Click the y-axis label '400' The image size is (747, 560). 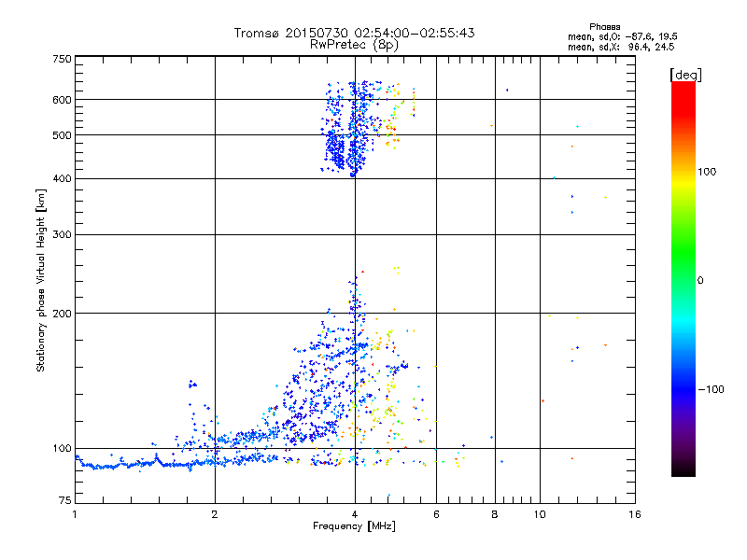[x=62, y=179]
